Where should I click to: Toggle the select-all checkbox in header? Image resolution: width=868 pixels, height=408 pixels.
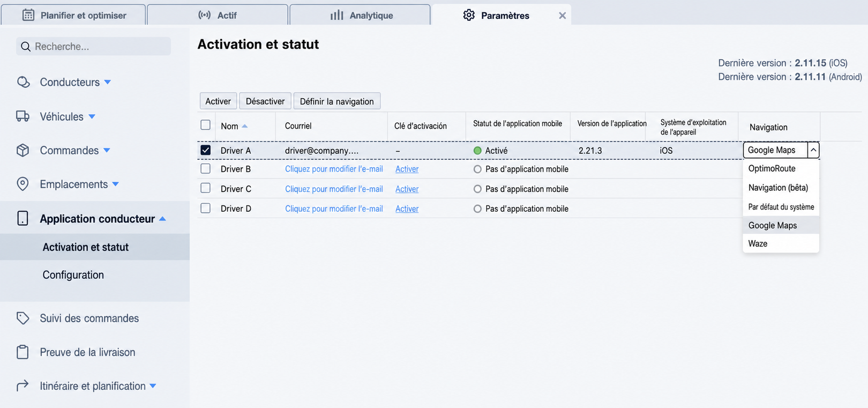205,125
